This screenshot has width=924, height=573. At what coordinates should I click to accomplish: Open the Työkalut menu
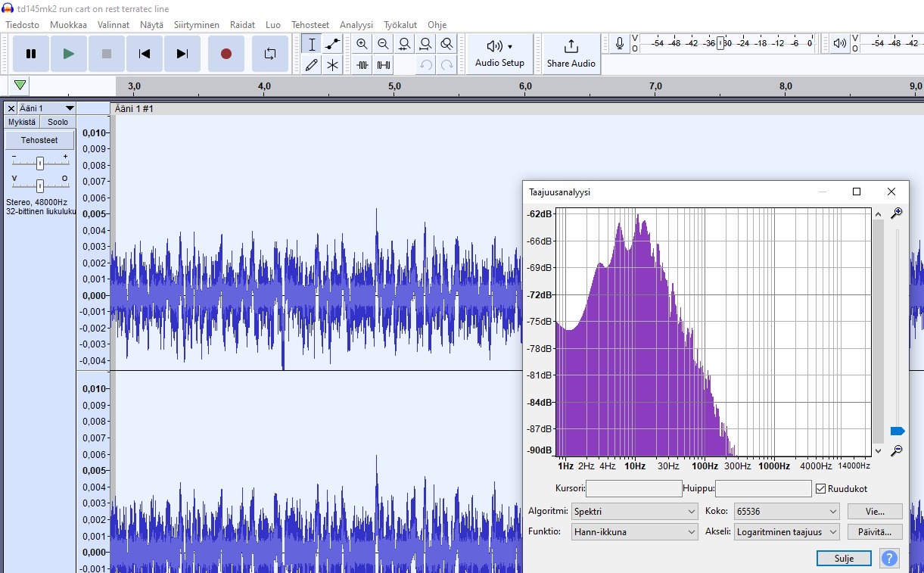pos(400,25)
